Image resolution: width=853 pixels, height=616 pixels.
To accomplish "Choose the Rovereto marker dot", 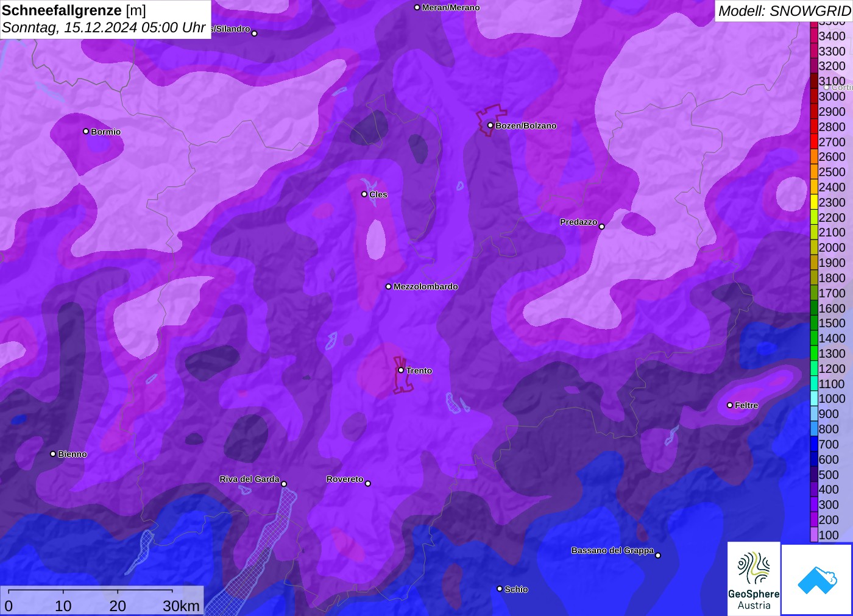I will (368, 484).
